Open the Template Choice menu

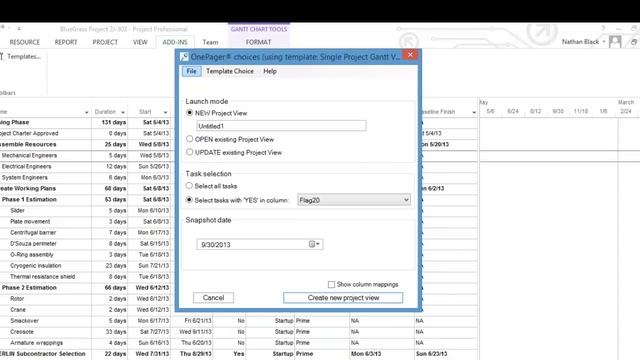230,71
